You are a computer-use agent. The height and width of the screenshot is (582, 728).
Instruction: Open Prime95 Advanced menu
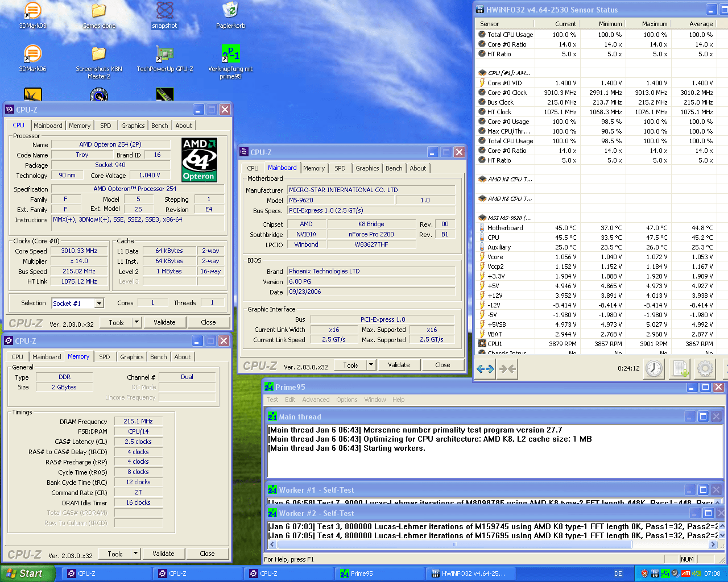click(316, 400)
